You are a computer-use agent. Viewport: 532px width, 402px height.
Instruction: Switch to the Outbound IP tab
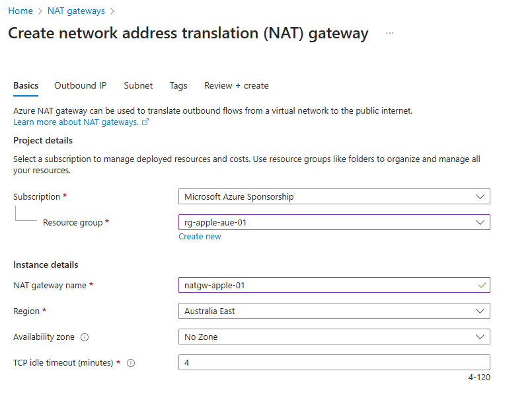pyautogui.click(x=80, y=85)
